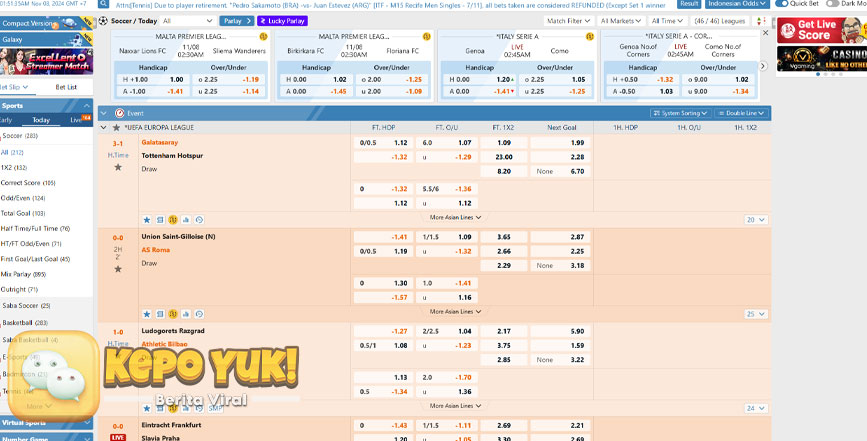
Task: Select Mix Parlay (895) in sidebar
Action: (x=23, y=274)
